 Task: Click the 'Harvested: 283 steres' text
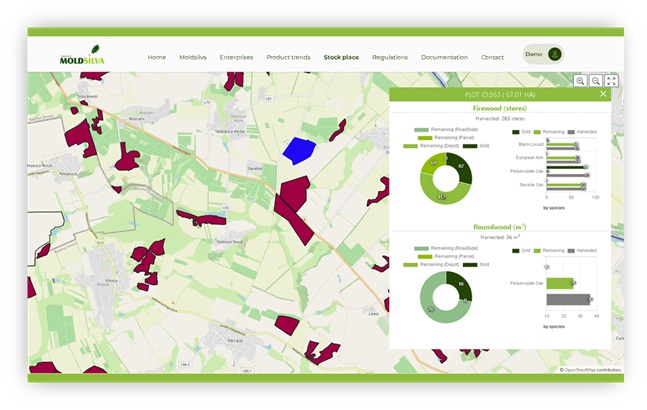[500, 119]
